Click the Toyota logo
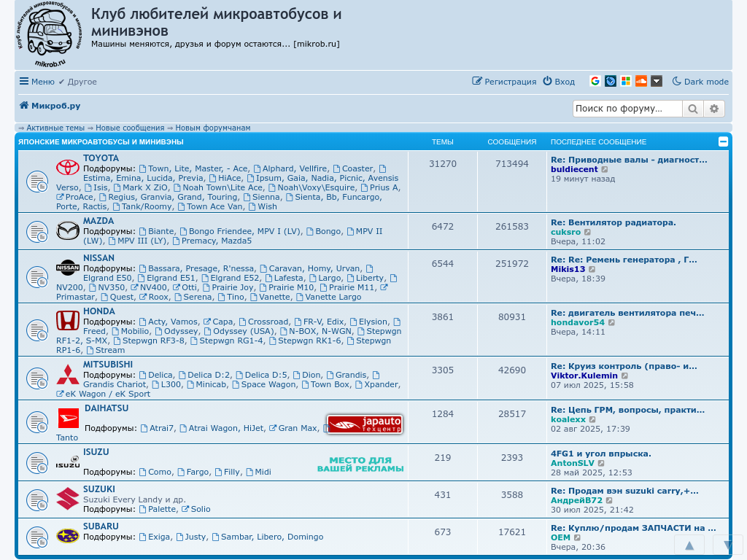747x560 pixels. 68,168
